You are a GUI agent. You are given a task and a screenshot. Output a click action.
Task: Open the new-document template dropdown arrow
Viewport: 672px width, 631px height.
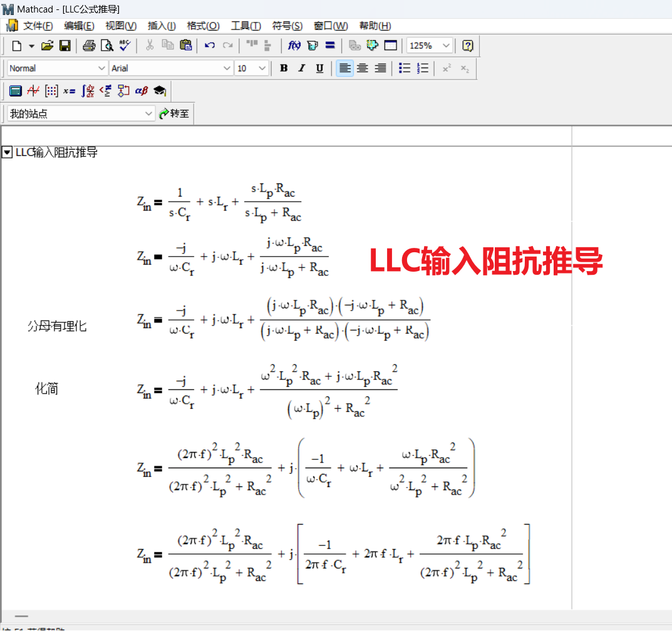pyautogui.click(x=31, y=46)
